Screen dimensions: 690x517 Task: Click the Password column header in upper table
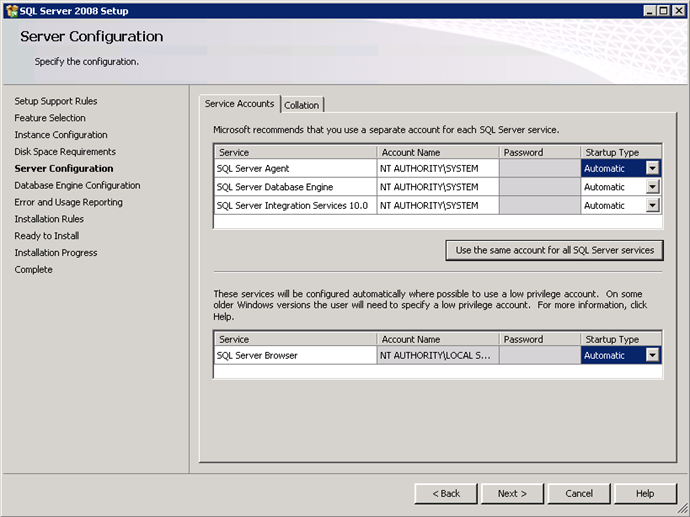[540, 152]
